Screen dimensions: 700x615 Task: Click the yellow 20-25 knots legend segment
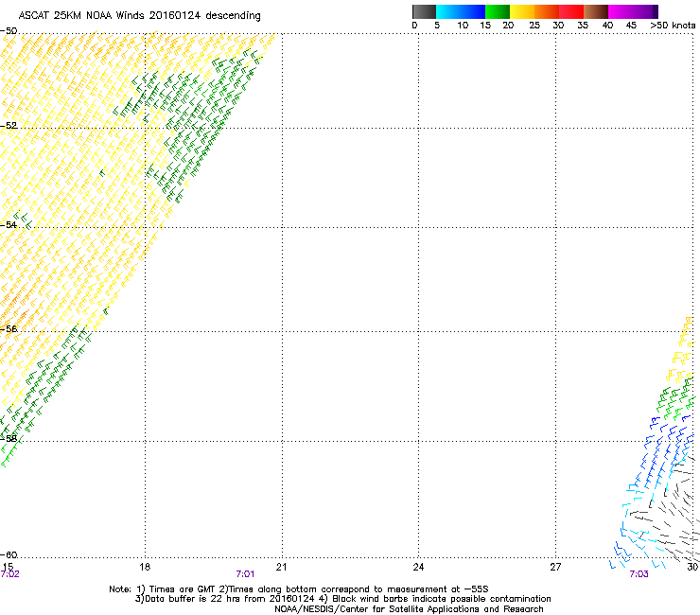(522, 11)
